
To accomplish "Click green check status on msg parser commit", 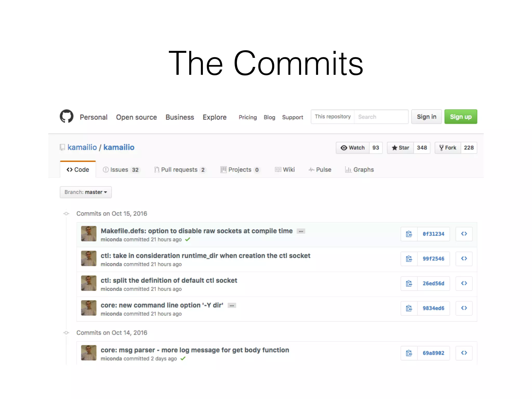I will coord(183,358).
